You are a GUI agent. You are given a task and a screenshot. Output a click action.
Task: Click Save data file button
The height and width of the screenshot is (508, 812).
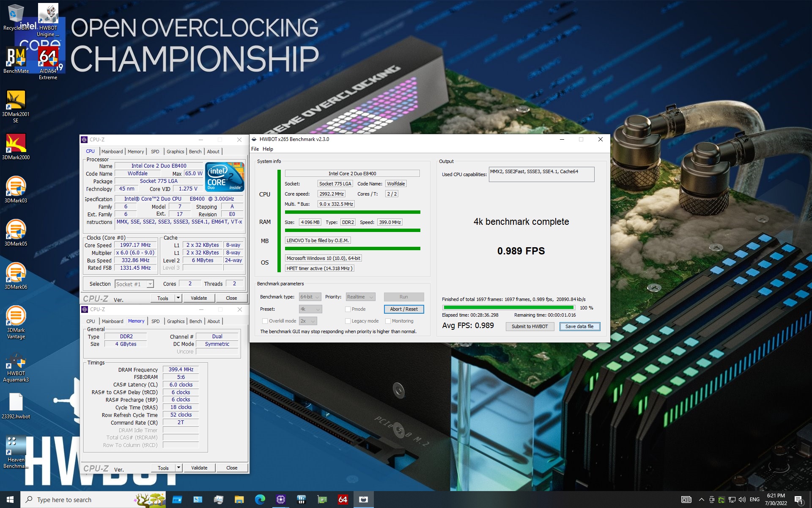(579, 326)
